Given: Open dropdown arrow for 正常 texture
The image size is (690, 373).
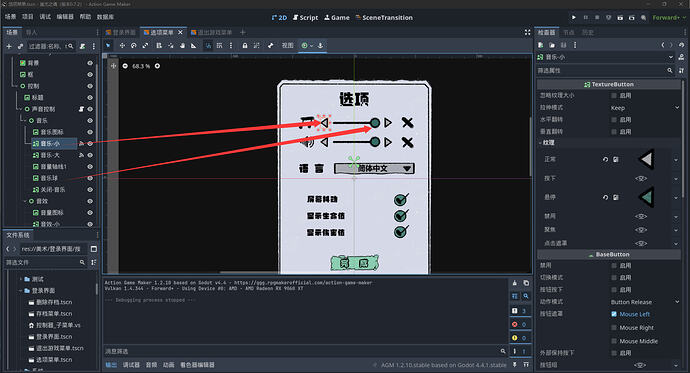Looking at the screenshot, I should pos(676,160).
